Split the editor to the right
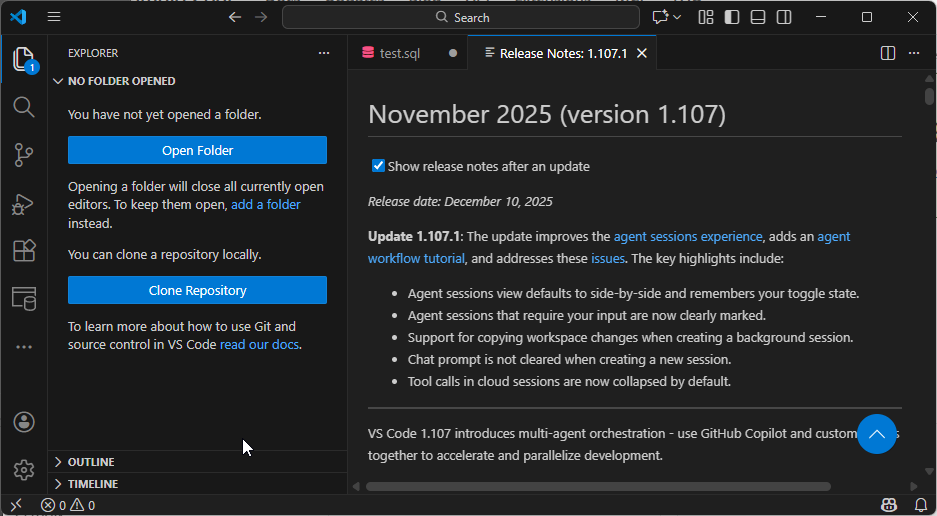This screenshot has width=937, height=516. point(888,53)
